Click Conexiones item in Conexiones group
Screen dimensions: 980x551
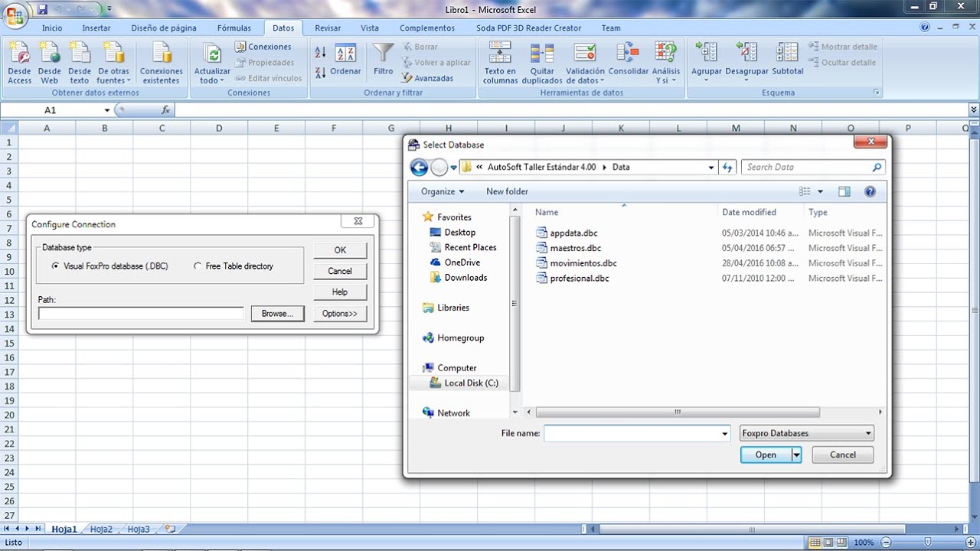[x=263, y=47]
